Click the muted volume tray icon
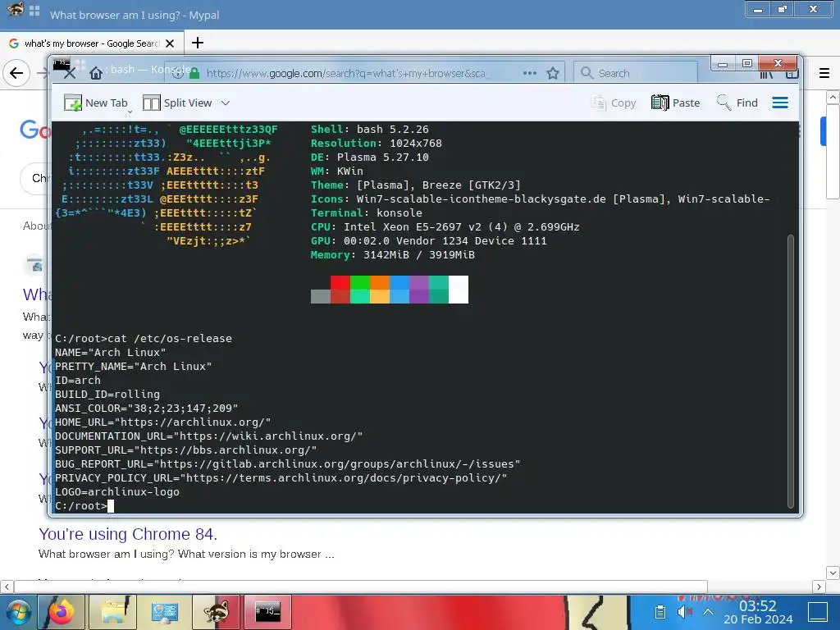Screen dimensions: 840x630 684,612
